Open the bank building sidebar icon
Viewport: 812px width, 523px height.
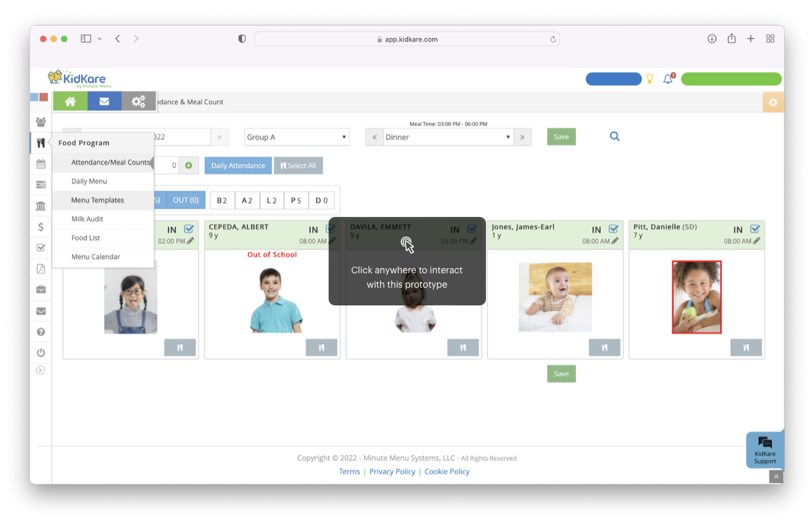41,206
